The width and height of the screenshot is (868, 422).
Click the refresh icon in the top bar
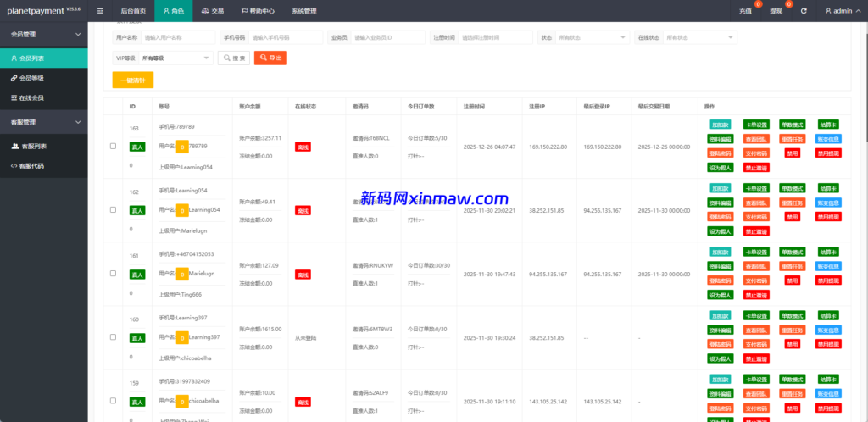tap(804, 11)
